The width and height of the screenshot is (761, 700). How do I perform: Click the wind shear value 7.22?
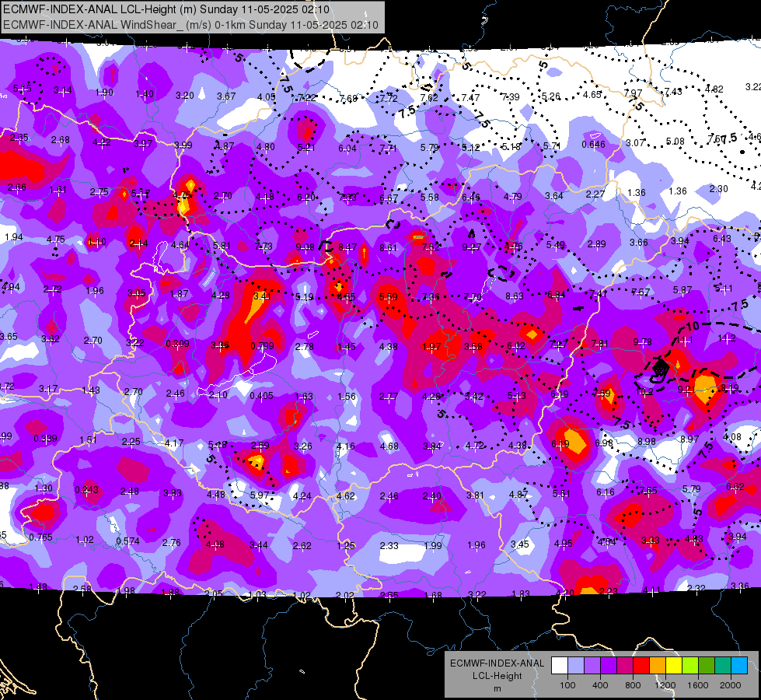[x=307, y=98]
